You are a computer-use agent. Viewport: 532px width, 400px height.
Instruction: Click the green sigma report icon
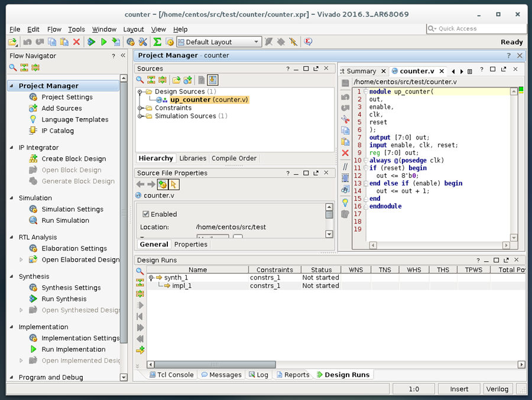click(157, 42)
